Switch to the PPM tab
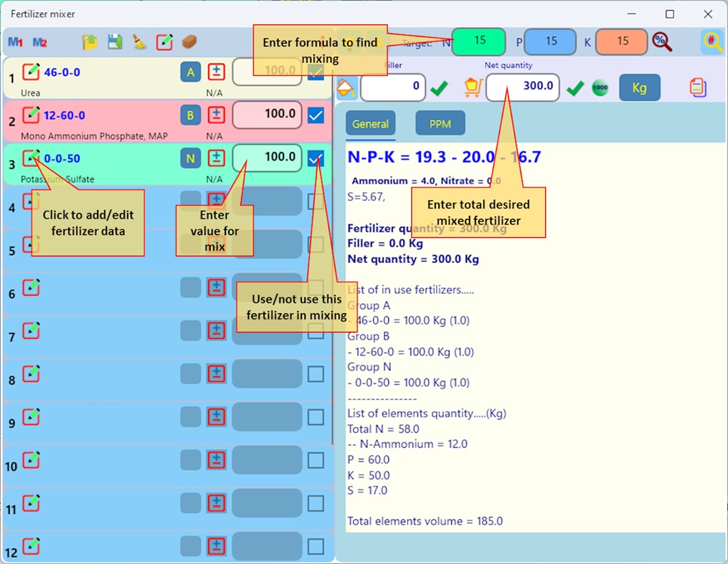The image size is (728, 564). pos(440,123)
